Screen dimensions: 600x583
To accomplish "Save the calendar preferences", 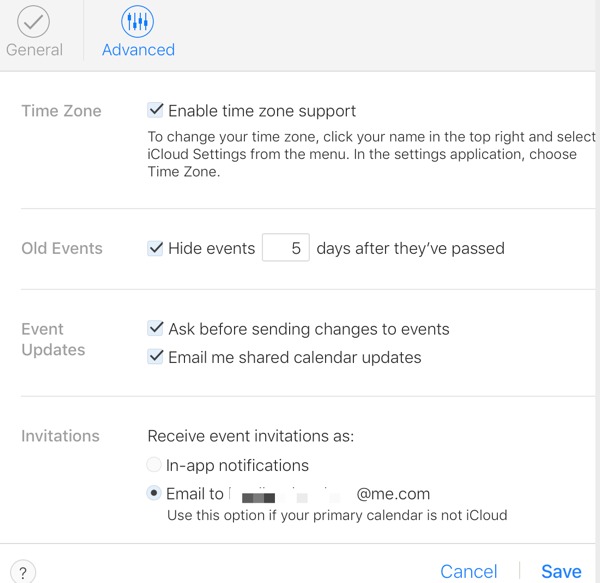I will coord(561,572).
